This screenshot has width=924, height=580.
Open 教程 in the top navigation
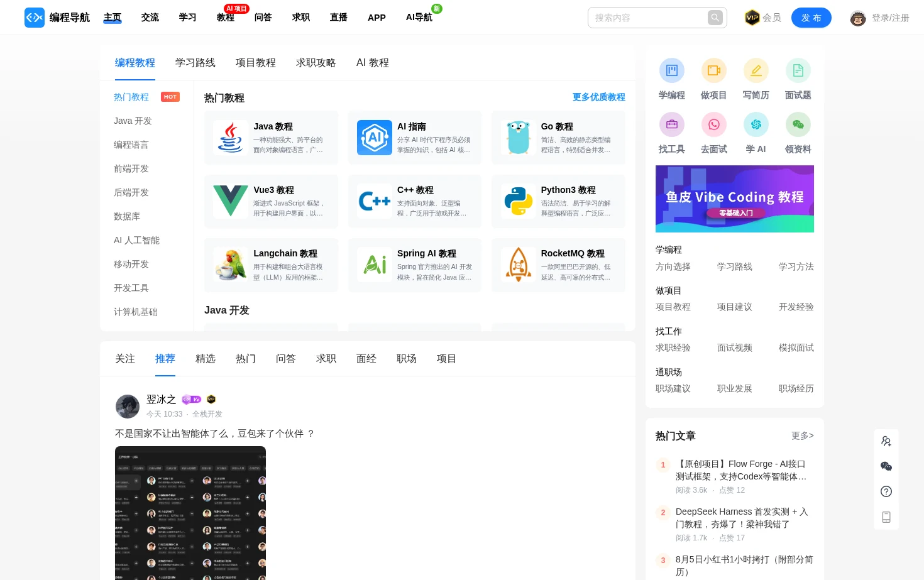pyautogui.click(x=226, y=18)
